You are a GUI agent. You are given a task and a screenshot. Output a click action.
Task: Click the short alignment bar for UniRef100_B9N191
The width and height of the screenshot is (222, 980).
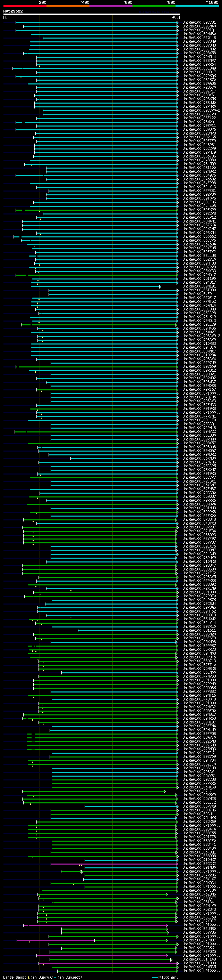click(x=96, y=286)
